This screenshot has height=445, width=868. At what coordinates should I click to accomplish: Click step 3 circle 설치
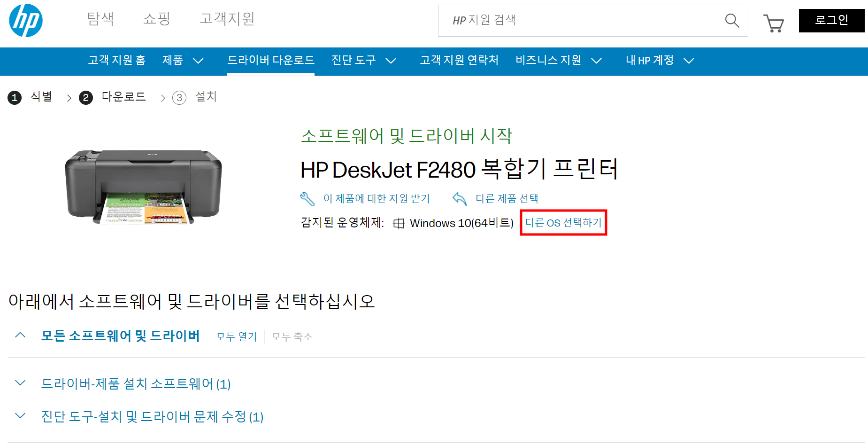coord(179,98)
